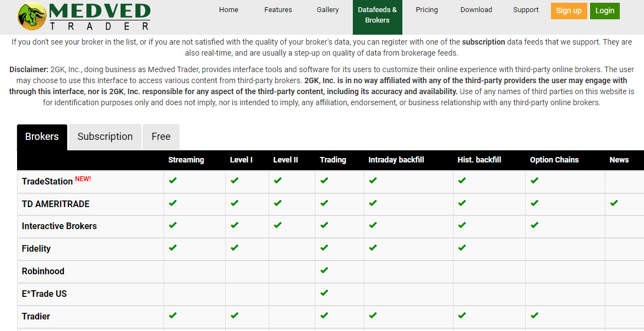Switch to the Free tab
Screen dimensions: 644x331
[x=161, y=137]
